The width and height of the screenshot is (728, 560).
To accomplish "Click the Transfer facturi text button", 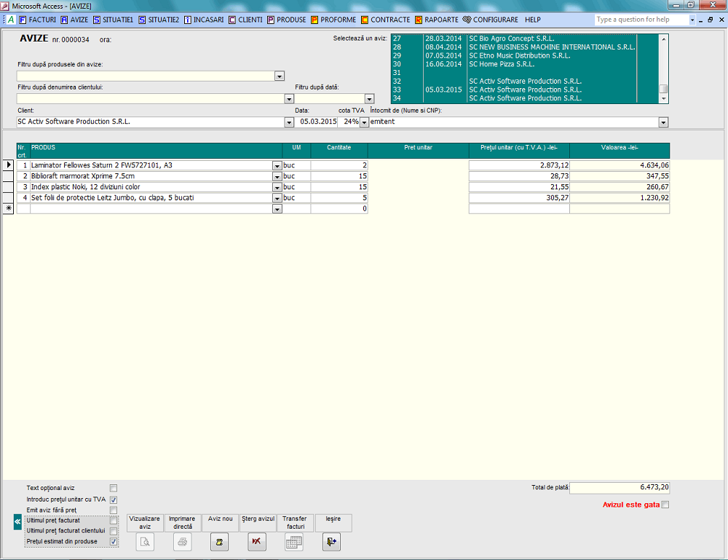I will 296,522.
